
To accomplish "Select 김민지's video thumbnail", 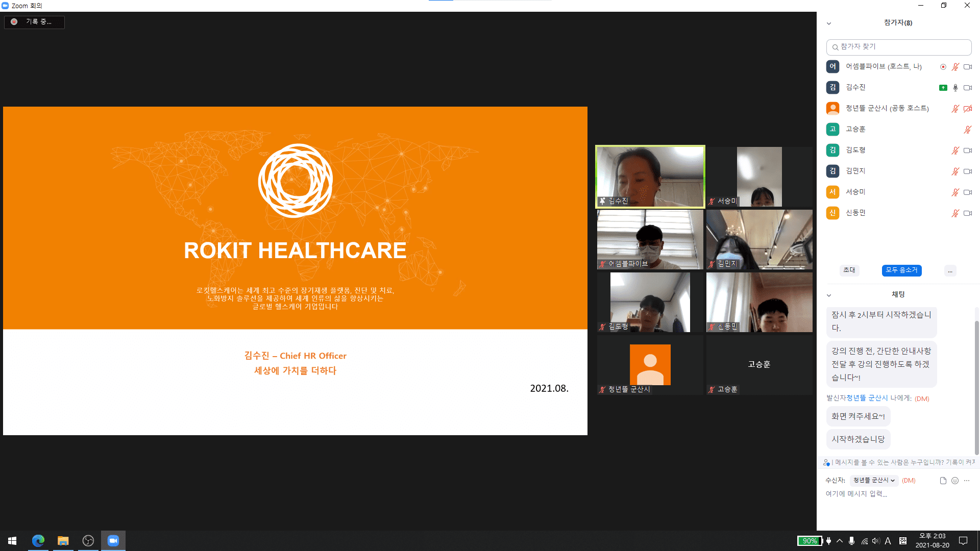I will point(759,239).
